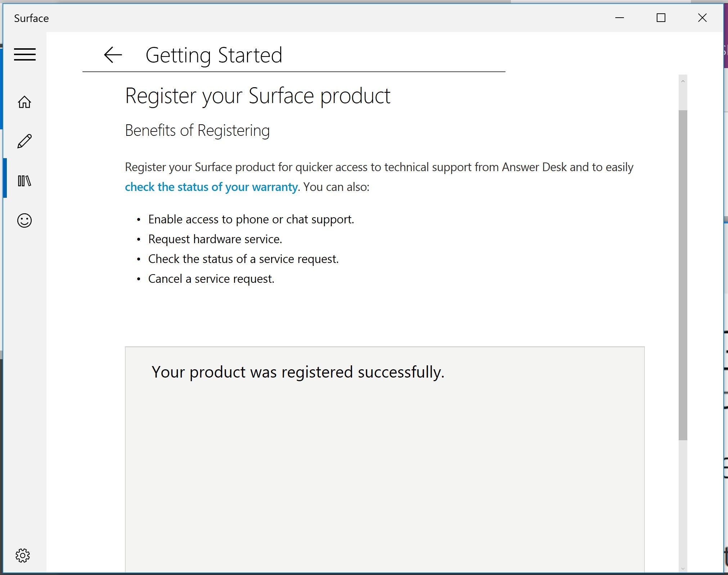Viewport: 728px width, 575px height.
Task: Maximize the Surface app window
Action: 661,18
